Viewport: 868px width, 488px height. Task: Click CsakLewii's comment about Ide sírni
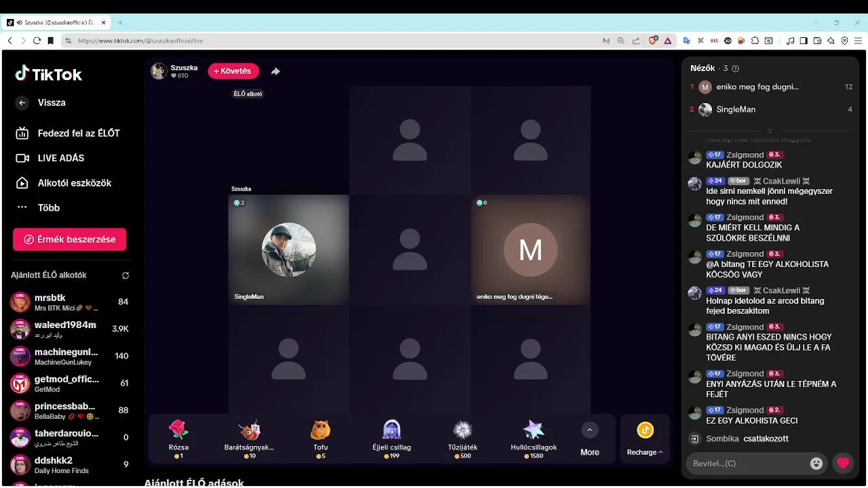(x=770, y=197)
